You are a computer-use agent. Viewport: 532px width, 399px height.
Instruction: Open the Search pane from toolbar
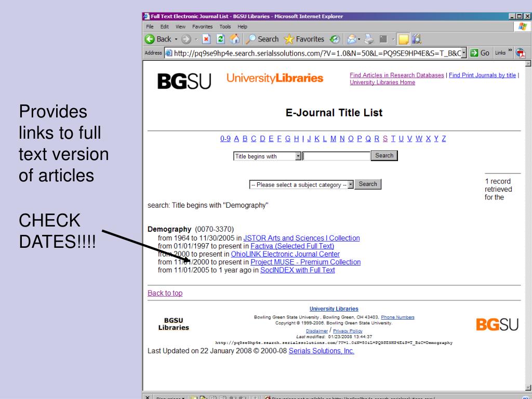pyautogui.click(x=262, y=39)
